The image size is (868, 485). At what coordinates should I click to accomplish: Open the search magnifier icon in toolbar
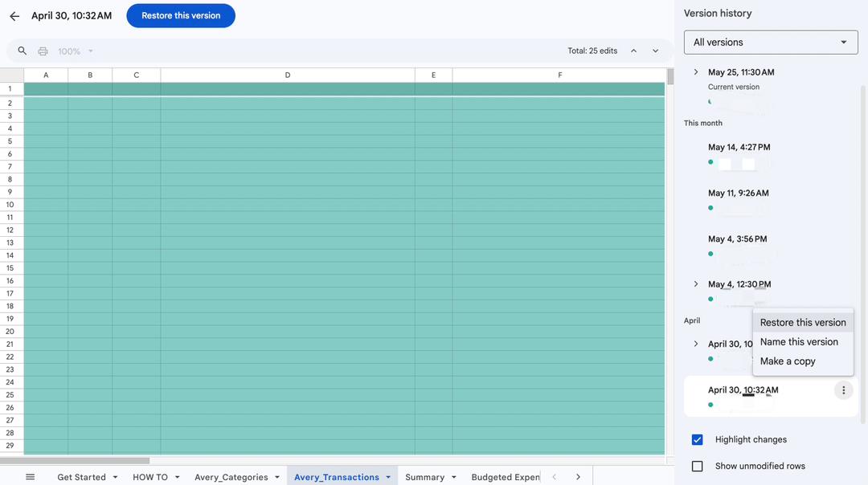click(23, 51)
